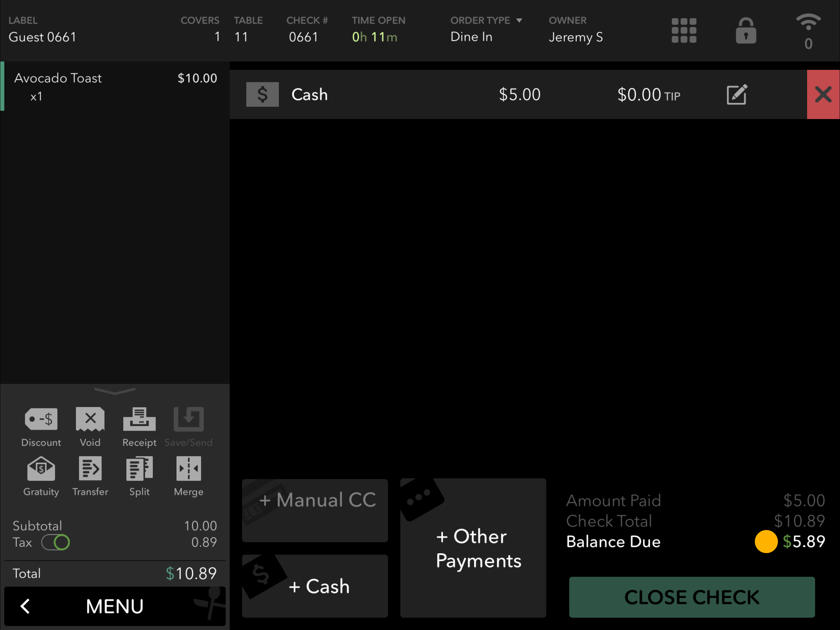Tap Dine In order type value
This screenshot has height=630, width=840.
click(471, 37)
